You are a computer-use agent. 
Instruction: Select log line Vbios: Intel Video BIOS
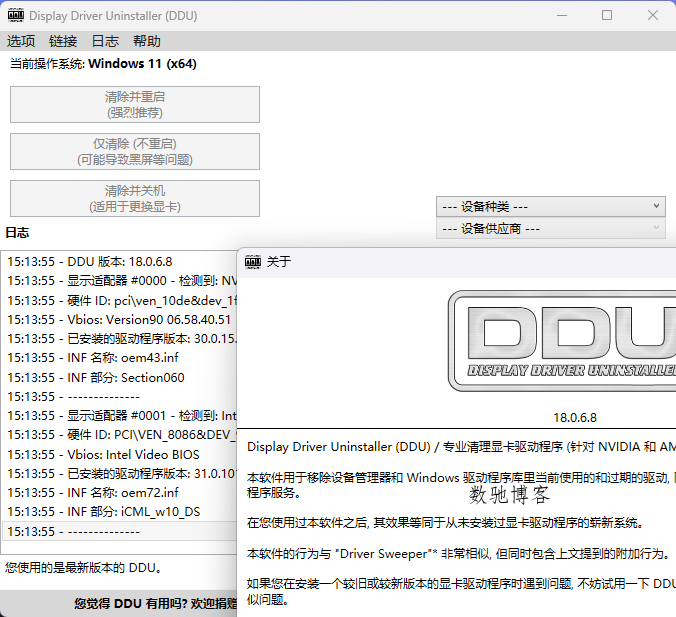(119, 454)
